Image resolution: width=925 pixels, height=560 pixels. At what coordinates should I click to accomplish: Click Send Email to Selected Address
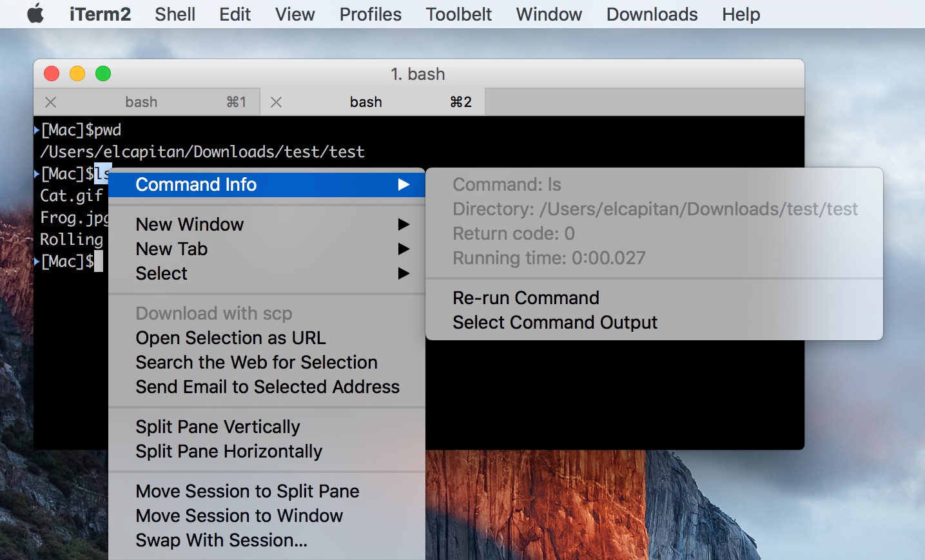pyautogui.click(x=267, y=387)
